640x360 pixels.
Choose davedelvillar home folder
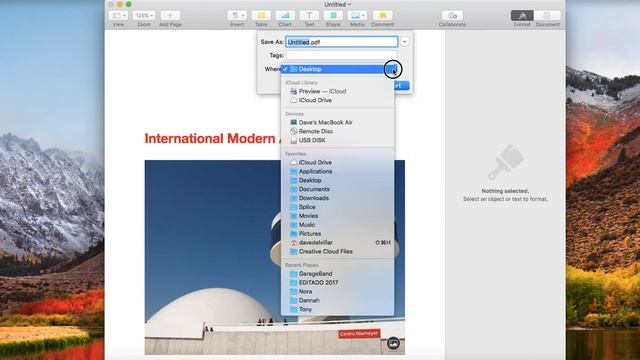[x=338, y=242]
